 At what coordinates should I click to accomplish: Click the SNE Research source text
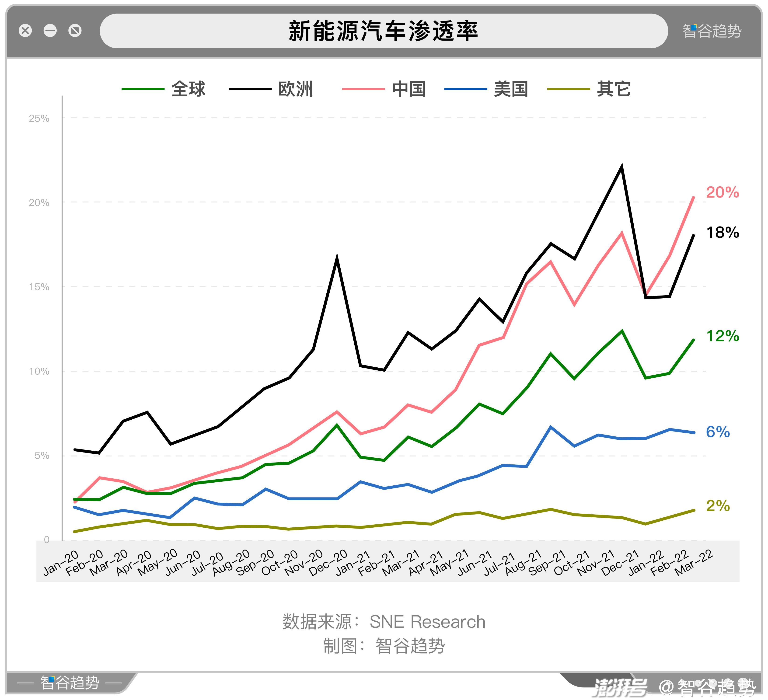(427, 622)
